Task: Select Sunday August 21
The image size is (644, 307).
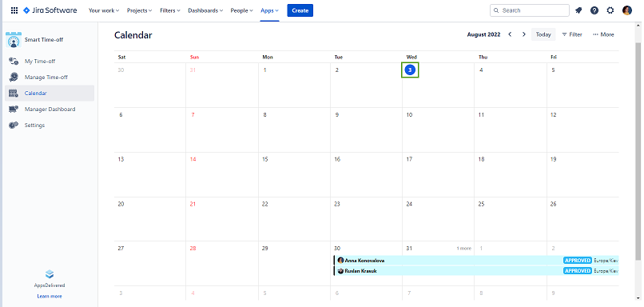Action: [x=222, y=219]
